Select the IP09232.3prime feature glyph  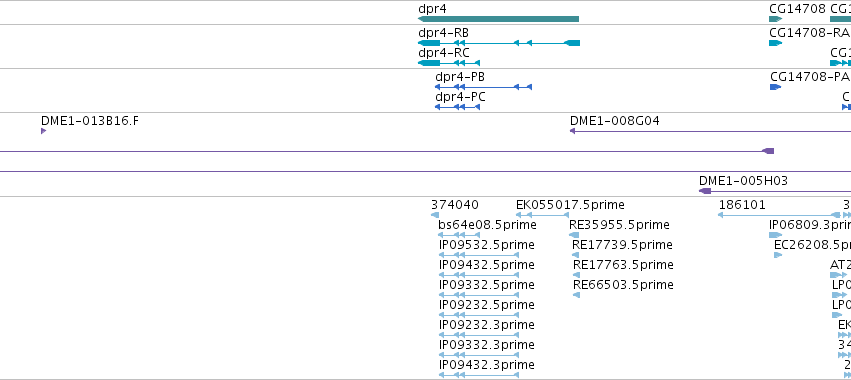(x=479, y=335)
